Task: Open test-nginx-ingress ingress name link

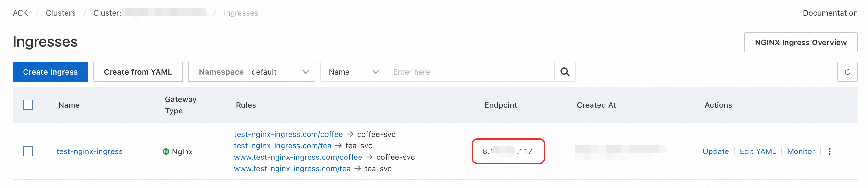Action: click(x=89, y=151)
